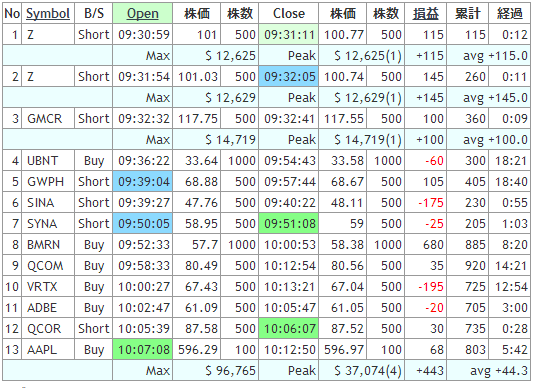Click the QCOR symbol cell
Screen dimensions: 536x388
point(48,329)
